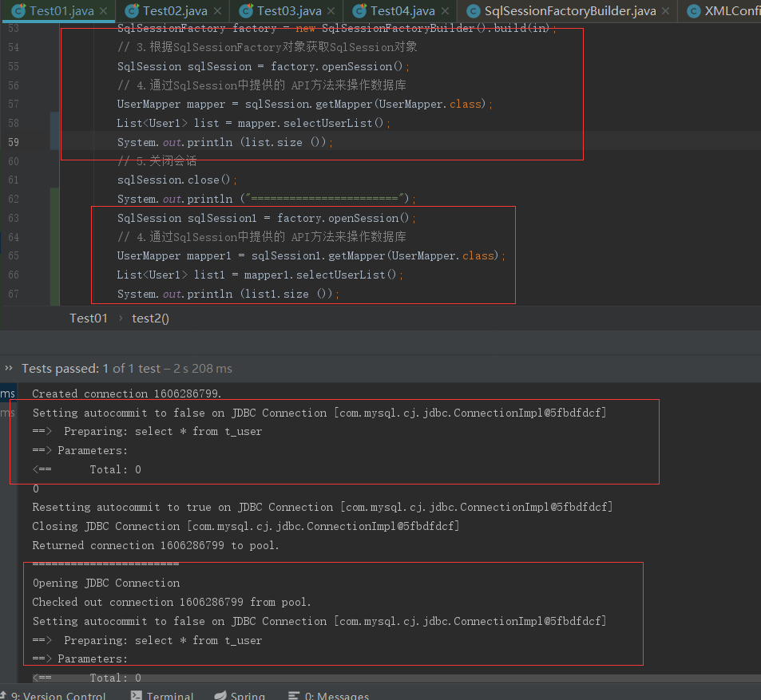Image resolution: width=761 pixels, height=700 pixels.
Task: Click code 'SqlSession sqlSession1 = factory.openSession();'
Action: coord(267,218)
